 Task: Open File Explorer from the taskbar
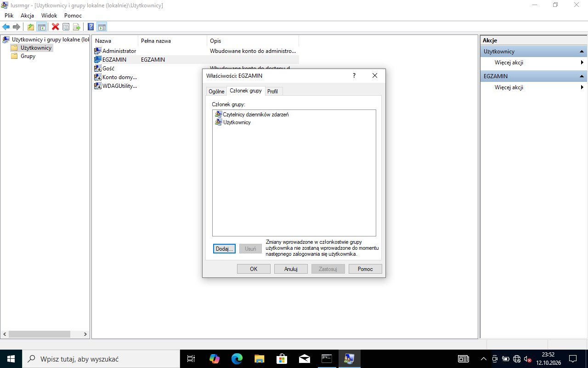pyautogui.click(x=260, y=359)
